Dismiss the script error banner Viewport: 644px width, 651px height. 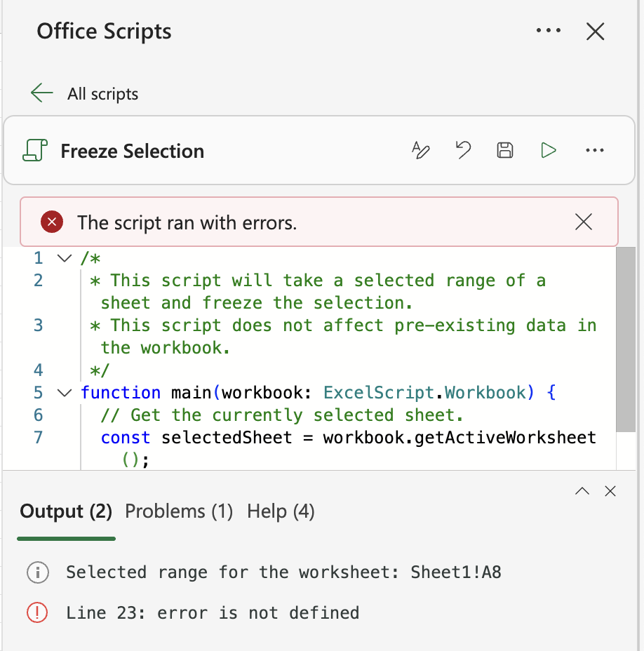point(584,222)
